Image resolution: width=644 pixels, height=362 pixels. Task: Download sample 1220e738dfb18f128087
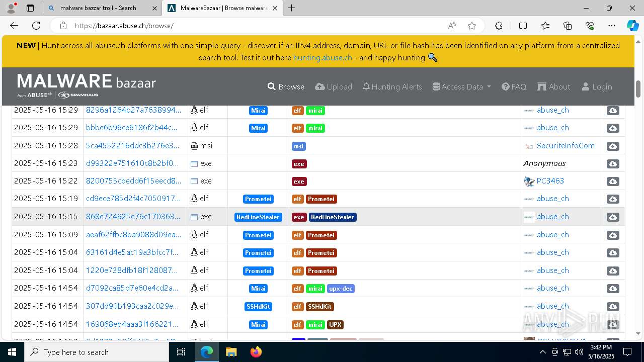pos(613,271)
